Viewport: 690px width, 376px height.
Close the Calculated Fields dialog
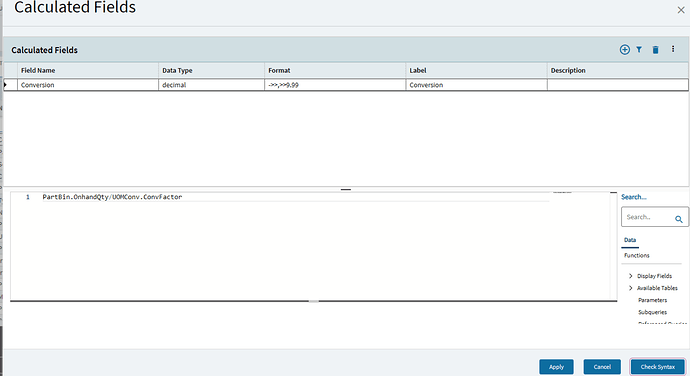point(681,10)
